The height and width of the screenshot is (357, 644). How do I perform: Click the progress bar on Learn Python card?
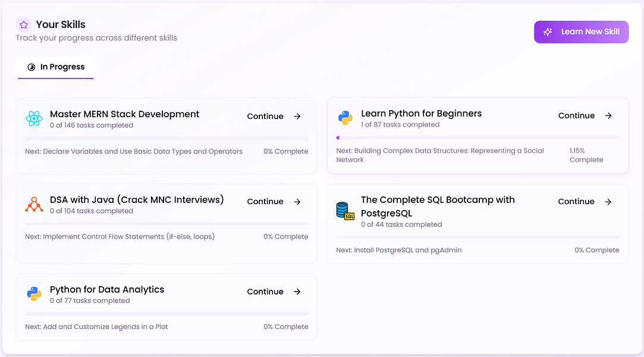477,136
